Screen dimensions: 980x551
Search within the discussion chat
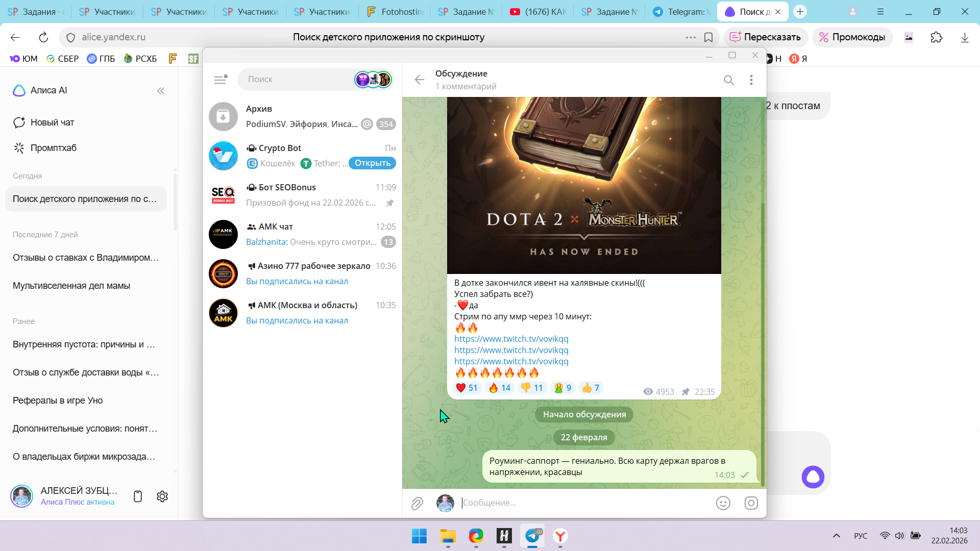(728, 80)
